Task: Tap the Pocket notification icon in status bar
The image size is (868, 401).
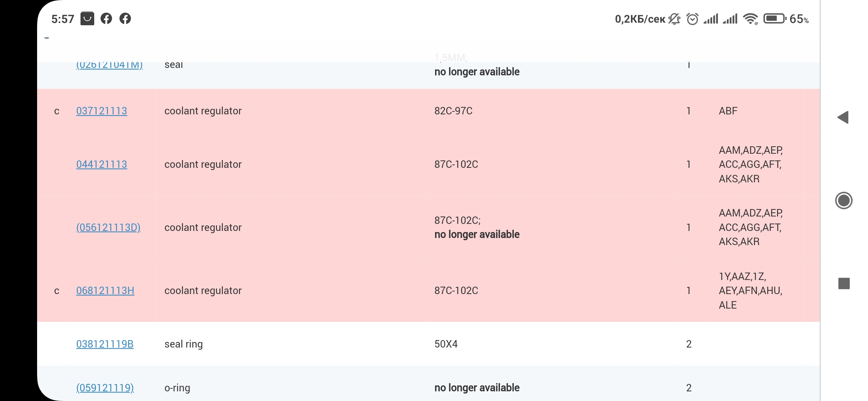Action: point(87,19)
